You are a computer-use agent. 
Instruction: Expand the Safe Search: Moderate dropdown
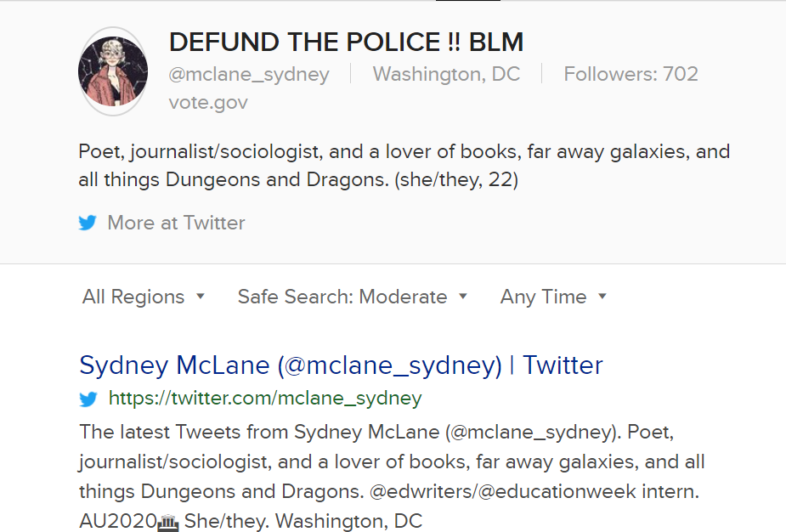tap(353, 297)
